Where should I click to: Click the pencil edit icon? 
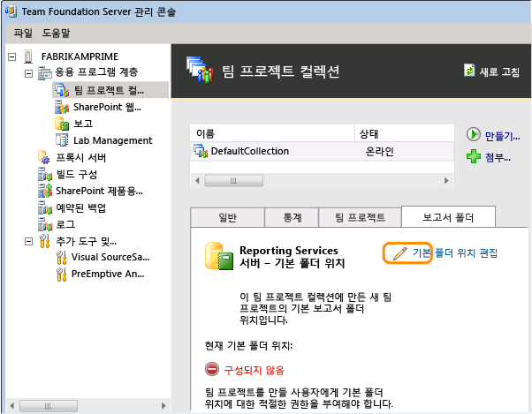click(x=399, y=253)
